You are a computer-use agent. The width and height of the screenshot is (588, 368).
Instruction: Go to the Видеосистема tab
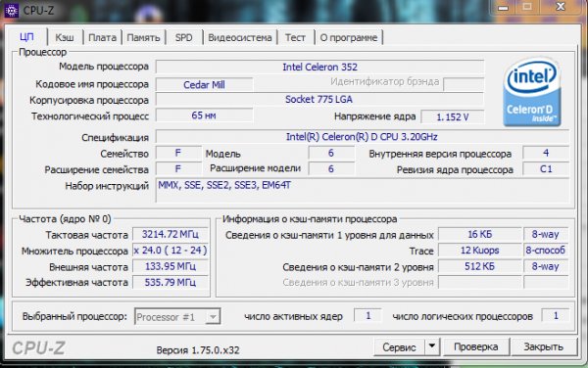point(240,37)
